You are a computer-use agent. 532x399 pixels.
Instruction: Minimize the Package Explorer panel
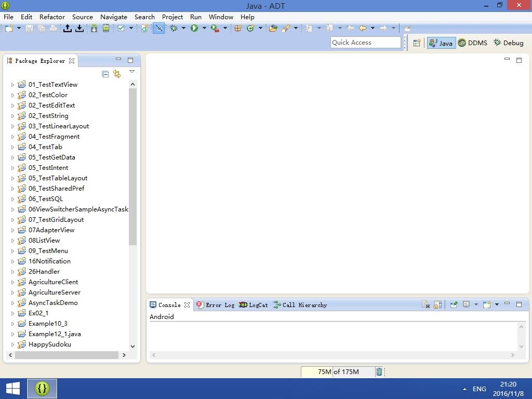tap(118, 59)
